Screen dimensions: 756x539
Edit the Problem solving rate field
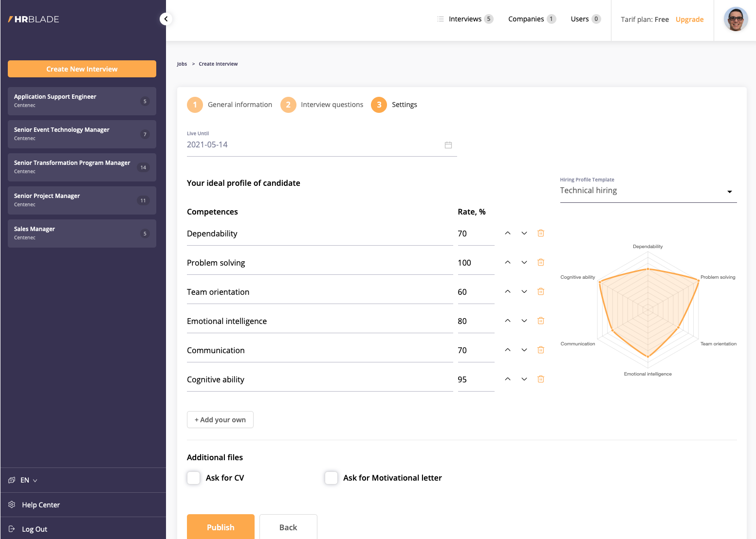[x=475, y=263]
